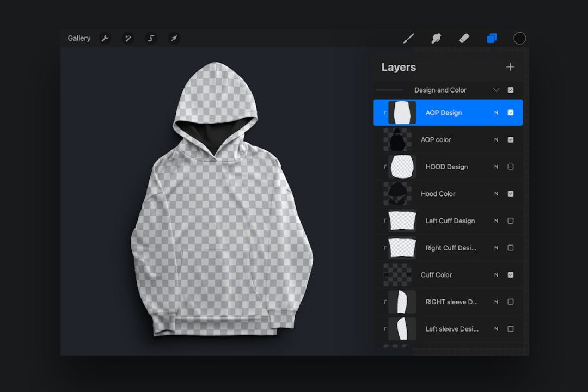The height and width of the screenshot is (392, 588).
Task: Close the Layers panel via layers icon
Action: (x=492, y=38)
